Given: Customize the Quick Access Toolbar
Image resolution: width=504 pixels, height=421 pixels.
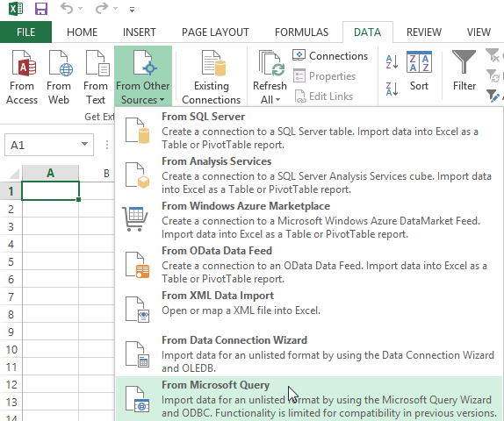Looking at the screenshot, I should point(132,10).
